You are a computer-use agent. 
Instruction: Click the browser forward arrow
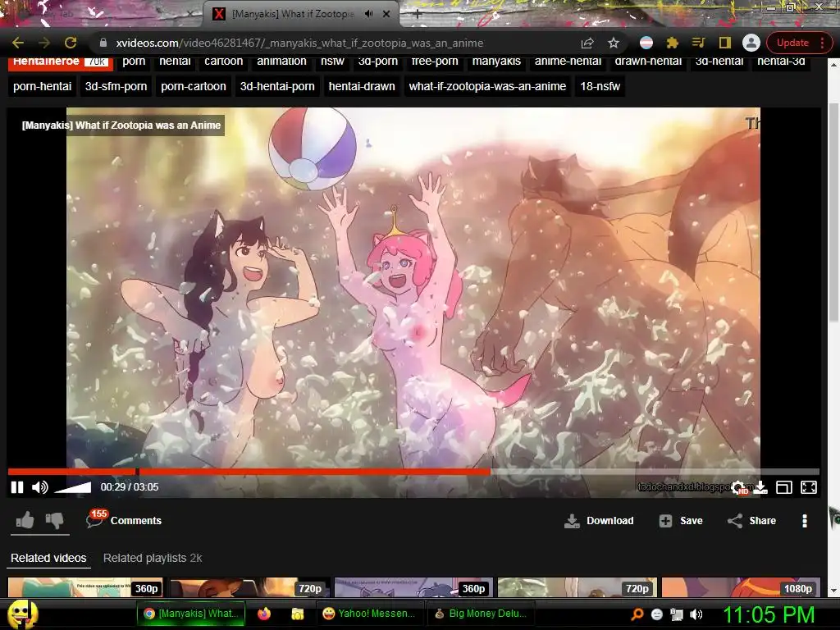pyautogui.click(x=44, y=43)
